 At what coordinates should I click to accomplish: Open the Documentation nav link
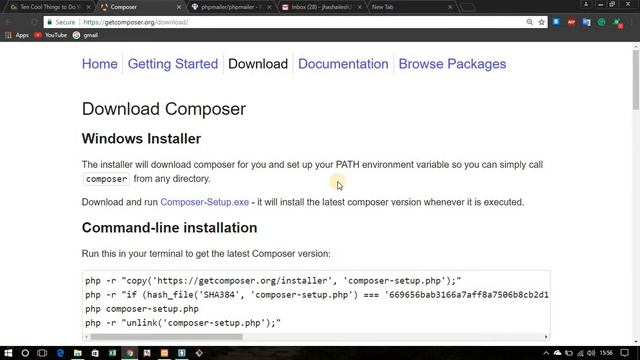343,64
